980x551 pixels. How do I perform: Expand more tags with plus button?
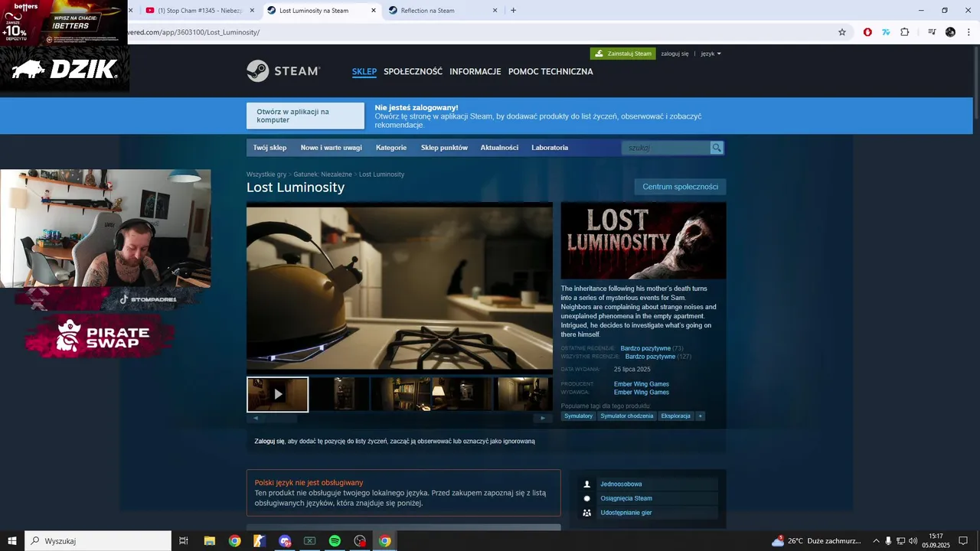coord(700,416)
